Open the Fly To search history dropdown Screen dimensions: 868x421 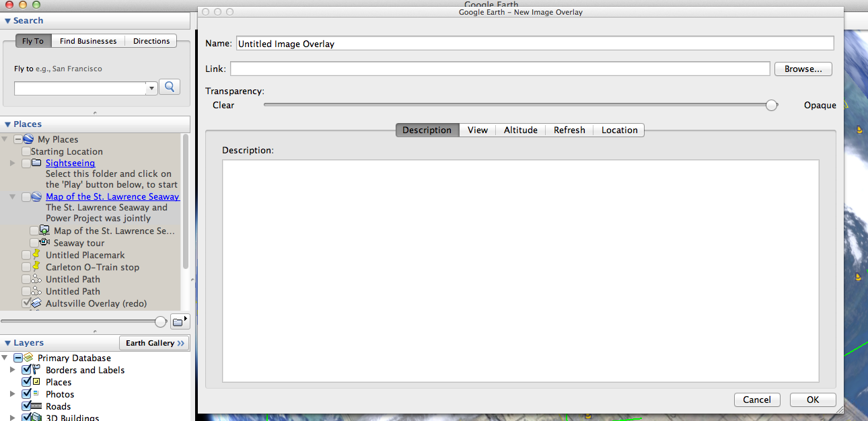coord(151,88)
